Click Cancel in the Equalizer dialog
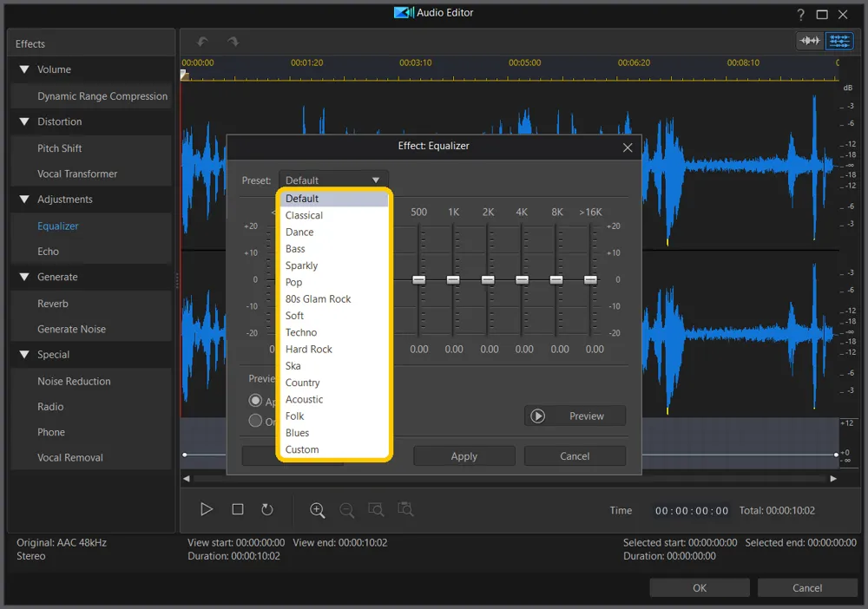 point(575,456)
